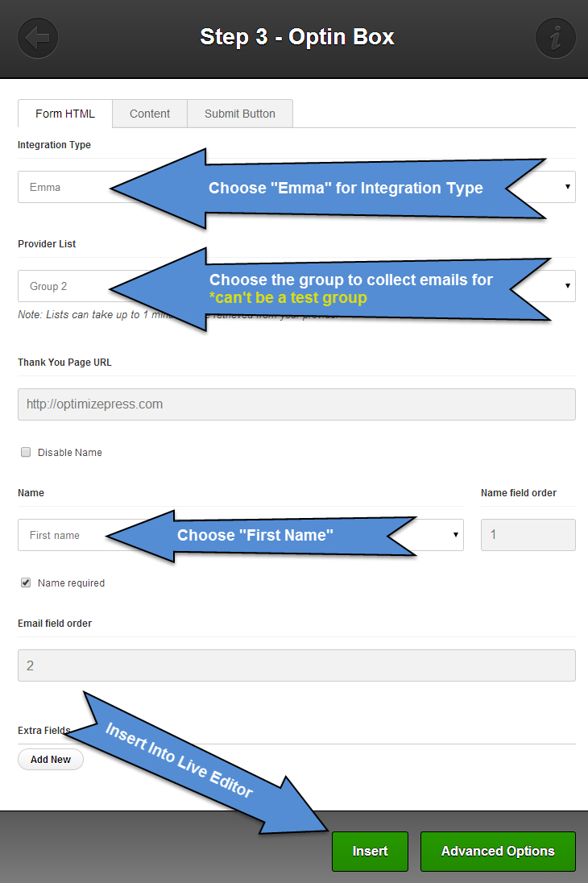Select the Form HTML tab

coord(64,114)
